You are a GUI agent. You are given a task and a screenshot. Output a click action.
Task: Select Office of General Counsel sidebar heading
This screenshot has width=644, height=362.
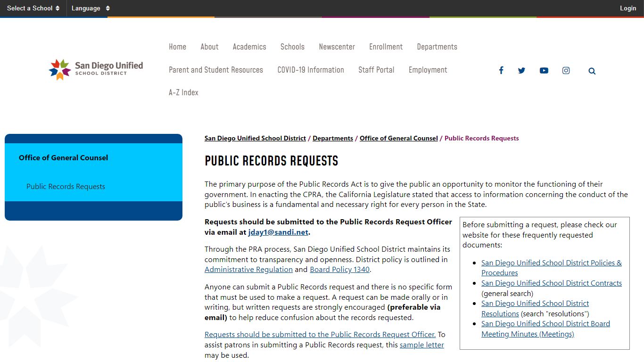63,157
